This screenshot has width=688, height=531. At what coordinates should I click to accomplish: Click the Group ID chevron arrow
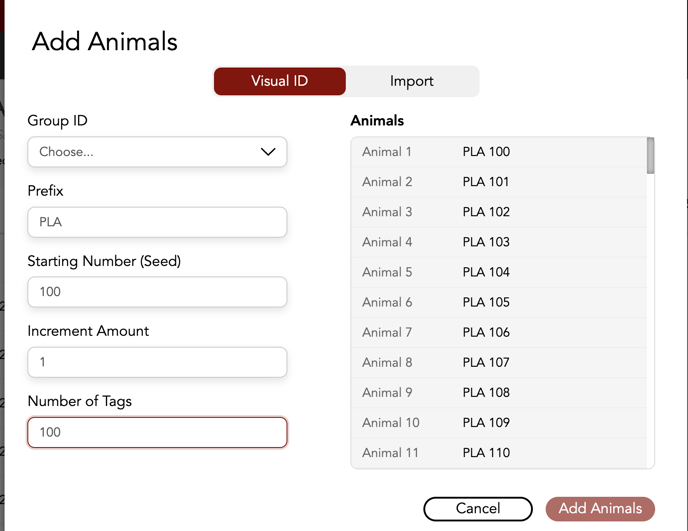[x=268, y=152]
